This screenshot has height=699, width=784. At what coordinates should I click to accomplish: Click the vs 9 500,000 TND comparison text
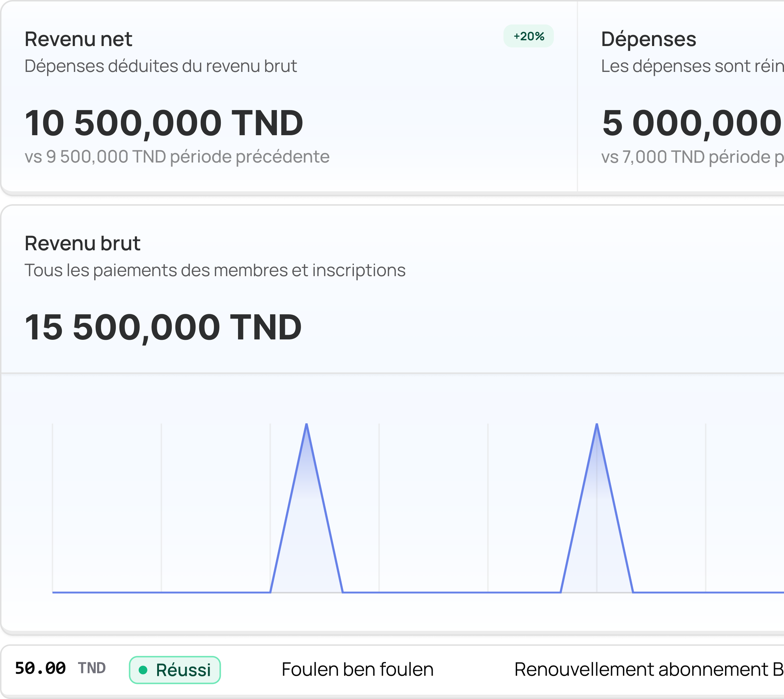tap(177, 157)
